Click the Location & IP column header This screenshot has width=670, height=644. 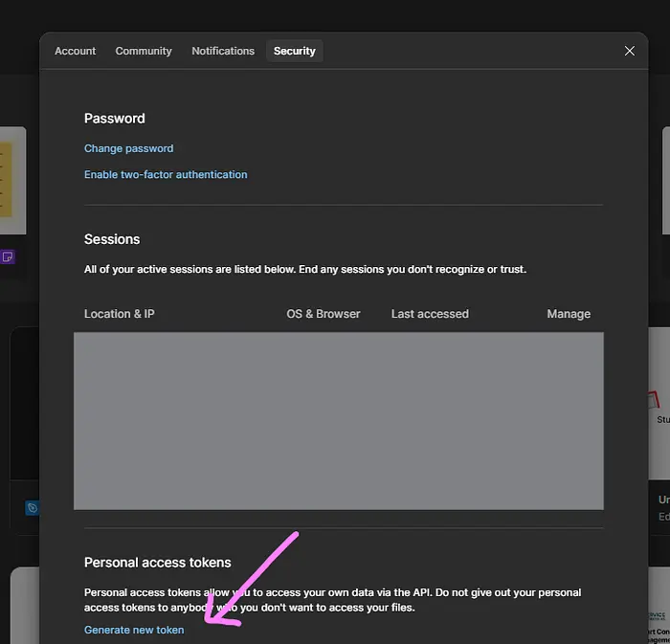pos(119,314)
